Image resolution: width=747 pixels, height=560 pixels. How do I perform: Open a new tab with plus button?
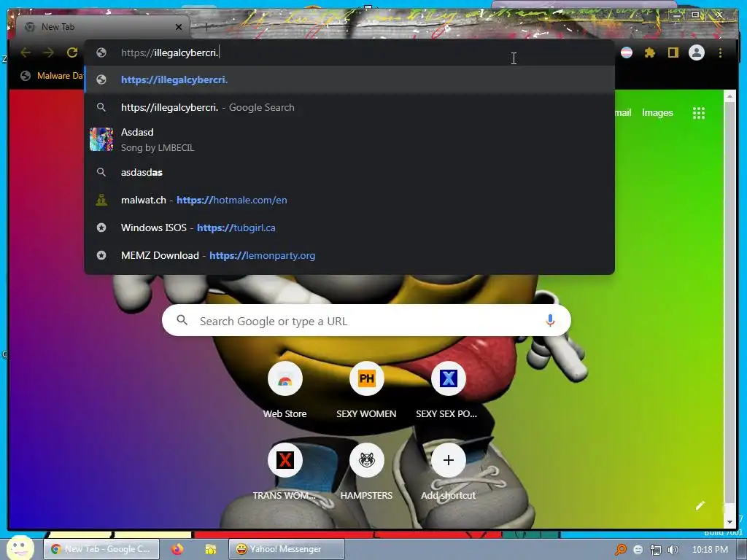click(206, 27)
